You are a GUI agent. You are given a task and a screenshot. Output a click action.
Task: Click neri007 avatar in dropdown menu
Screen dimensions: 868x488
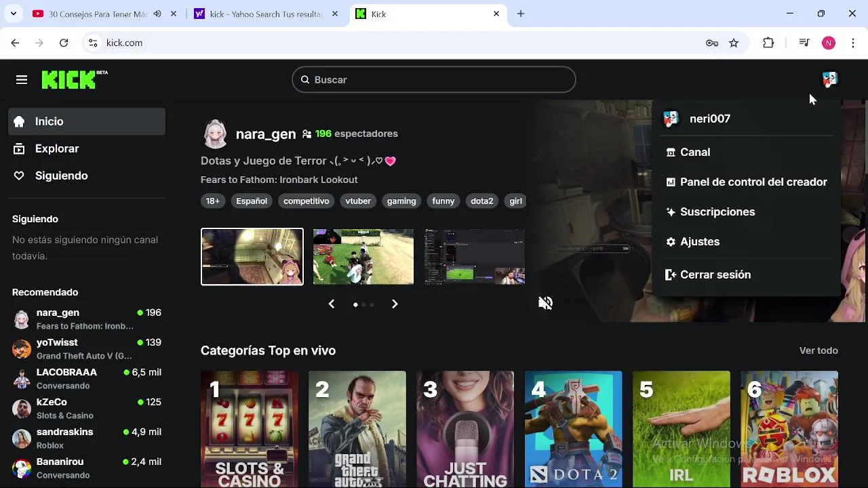point(671,119)
